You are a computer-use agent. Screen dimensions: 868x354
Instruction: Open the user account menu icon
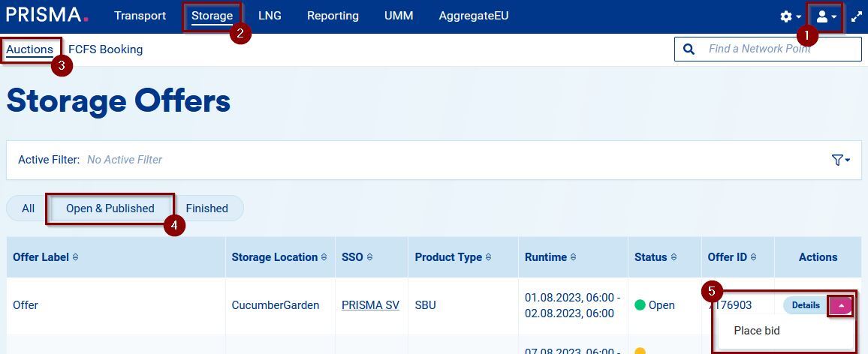824,16
